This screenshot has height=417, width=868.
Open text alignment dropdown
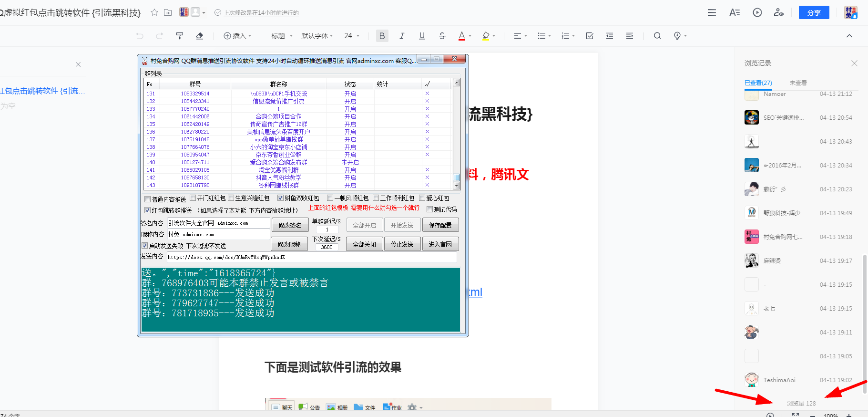tap(521, 36)
